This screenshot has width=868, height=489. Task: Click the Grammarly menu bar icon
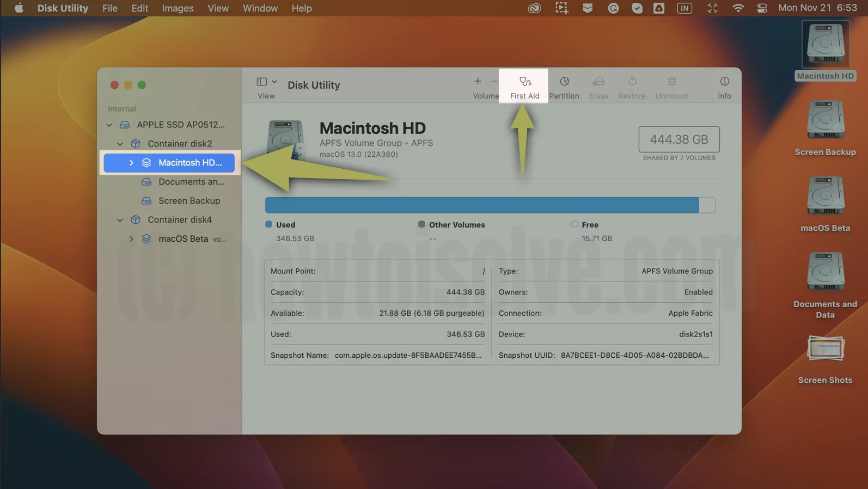(613, 8)
